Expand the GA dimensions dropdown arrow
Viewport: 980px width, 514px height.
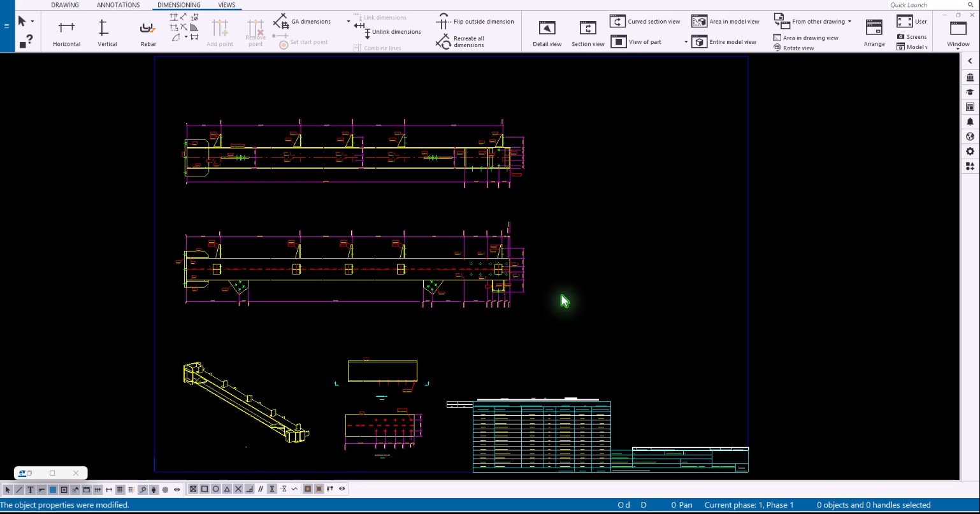click(349, 22)
